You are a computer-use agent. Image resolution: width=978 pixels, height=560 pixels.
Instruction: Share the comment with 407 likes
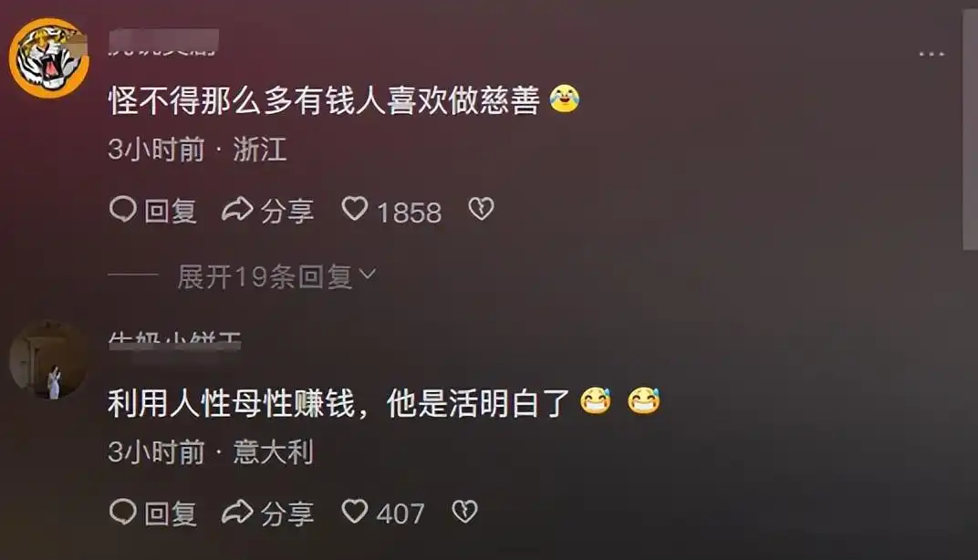click(268, 513)
